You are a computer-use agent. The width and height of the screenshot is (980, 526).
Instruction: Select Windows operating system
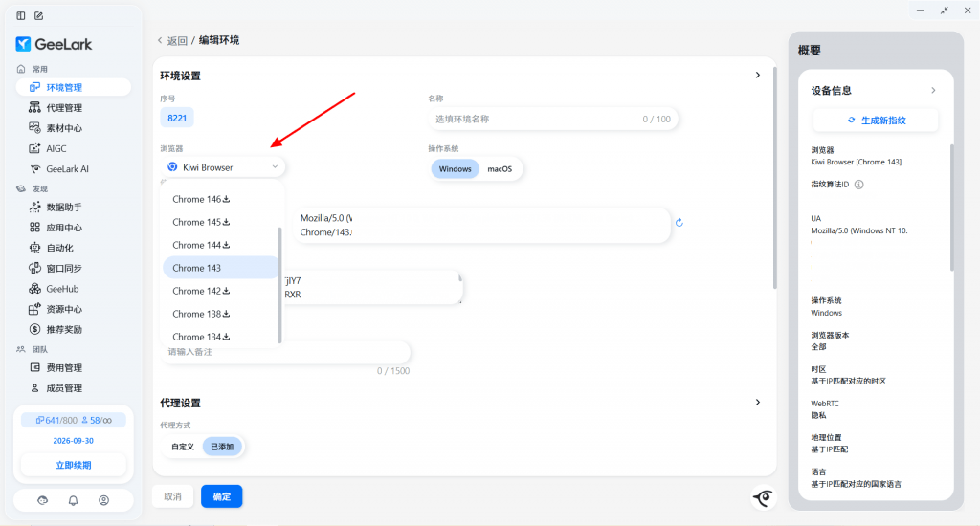coord(455,168)
